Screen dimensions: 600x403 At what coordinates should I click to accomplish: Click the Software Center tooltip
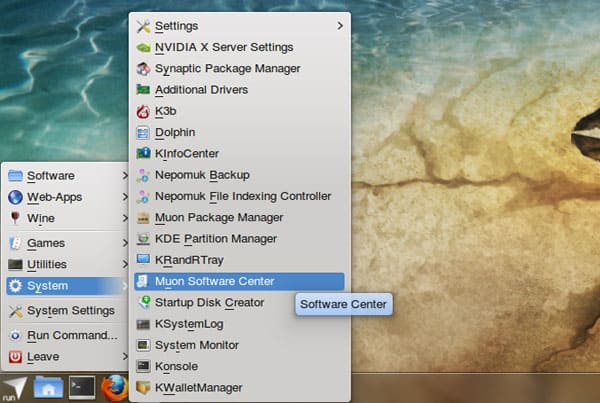[x=344, y=304]
